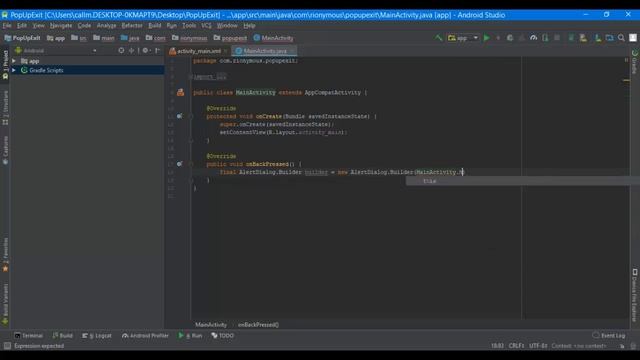
Task: Switch to the MainActivity.java tab
Action: click(x=265, y=51)
